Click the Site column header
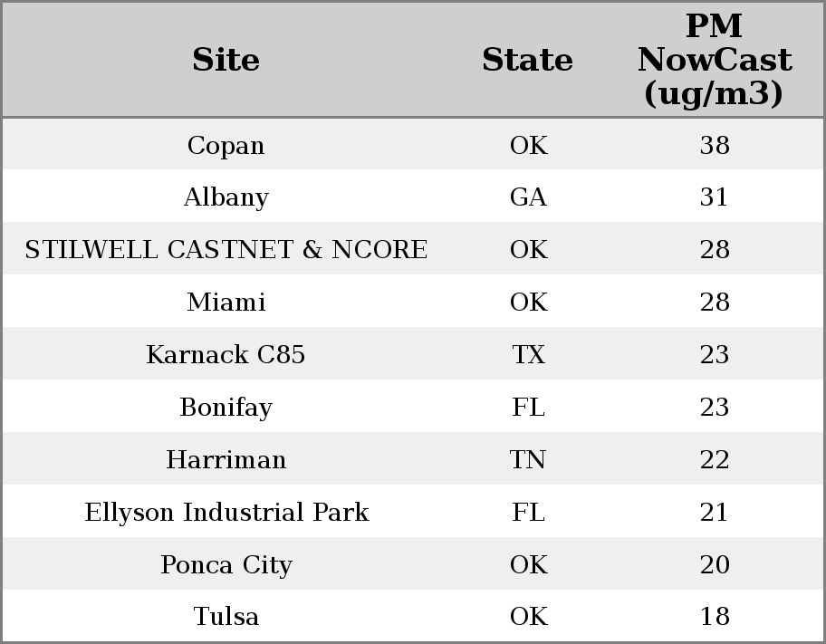Image resolution: width=826 pixels, height=644 pixels. (226, 60)
